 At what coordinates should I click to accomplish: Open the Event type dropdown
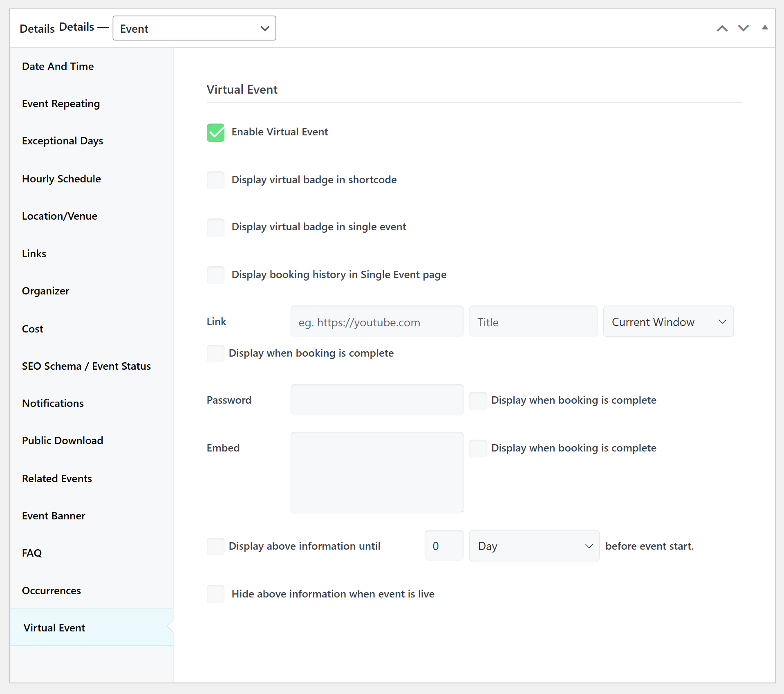[194, 28]
